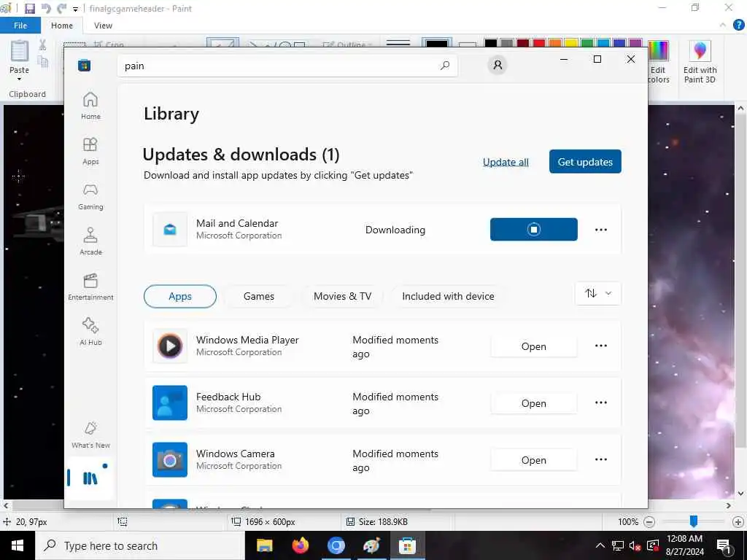
Task: Pick the red color swatch in Paint
Action: pyautogui.click(x=539, y=43)
